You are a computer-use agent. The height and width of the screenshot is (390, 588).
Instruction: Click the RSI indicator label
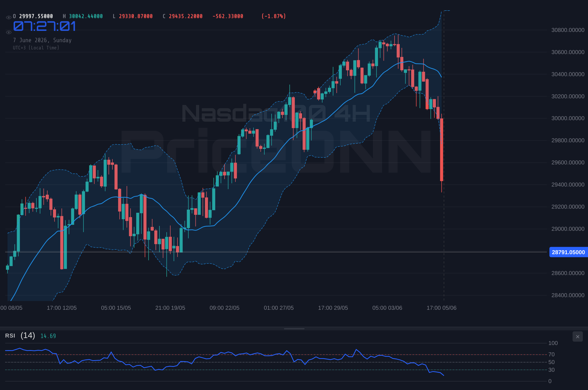pos(10,336)
